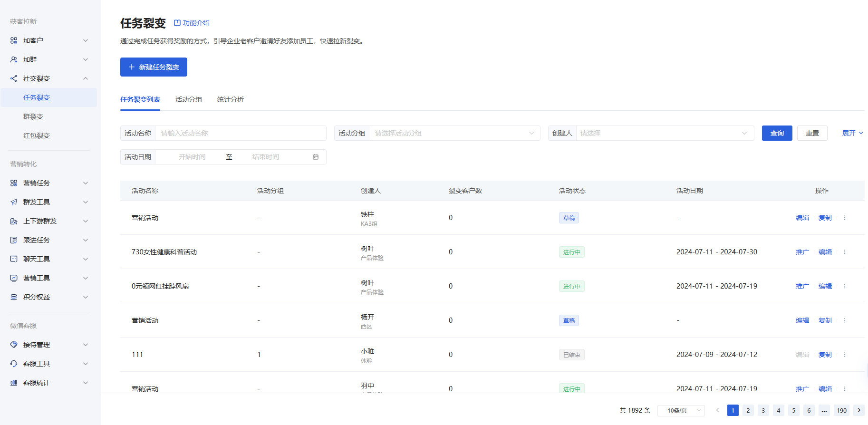Viewport: 868px width, 425px height.
Task: Click the 查询 search button
Action: 777,133
